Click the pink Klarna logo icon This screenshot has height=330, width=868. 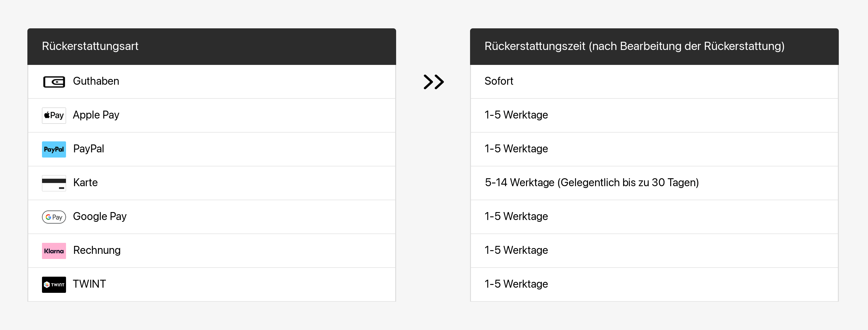click(x=54, y=251)
